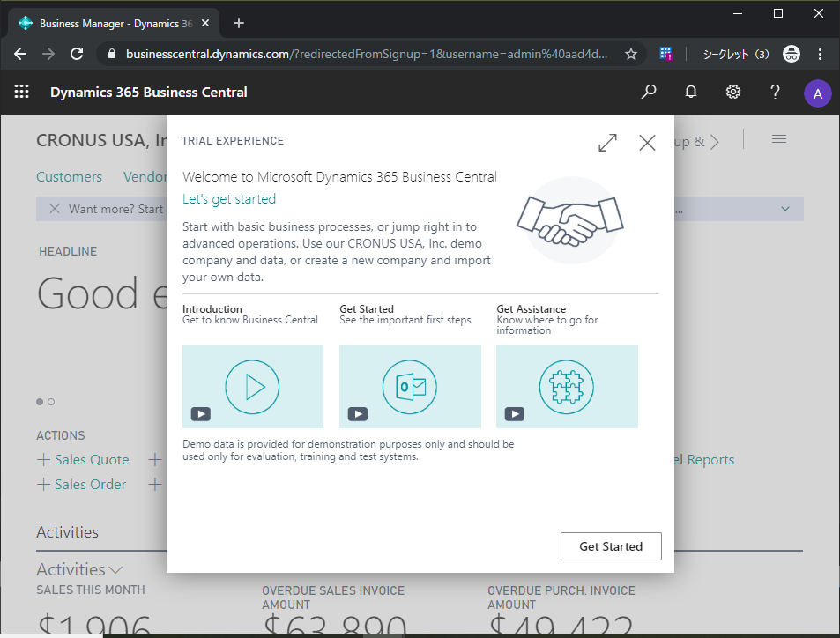Close the Trial Experience dialog
The image size is (840, 638).
click(x=647, y=143)
